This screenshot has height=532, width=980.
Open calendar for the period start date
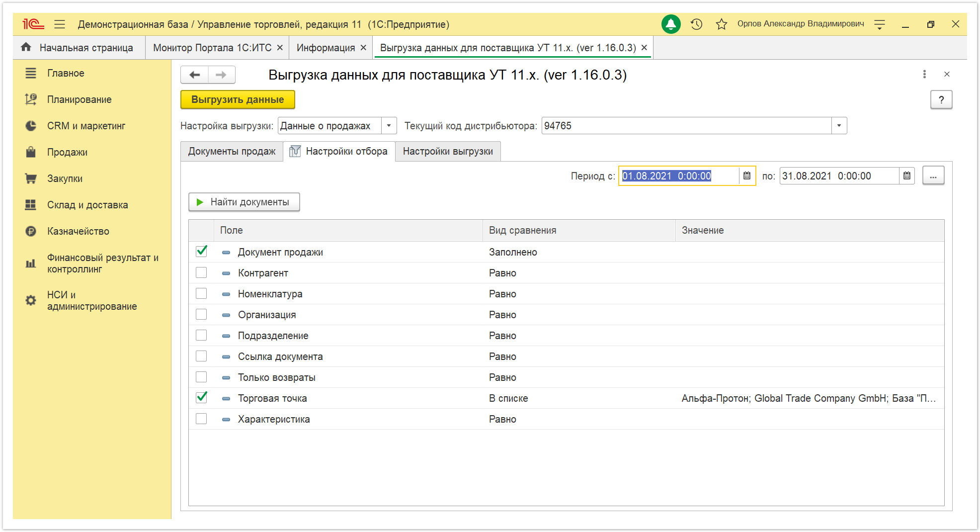(746, 176)
